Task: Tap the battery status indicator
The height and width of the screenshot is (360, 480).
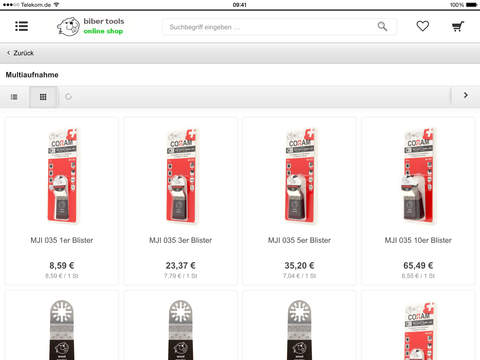Action: [x=471, y=5]
